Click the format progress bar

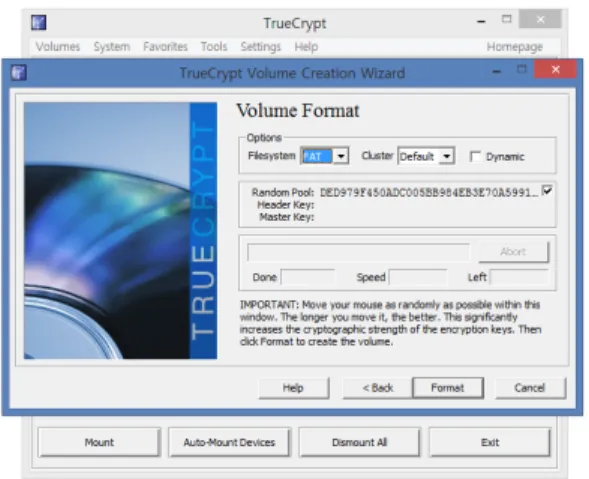point(358,252)
